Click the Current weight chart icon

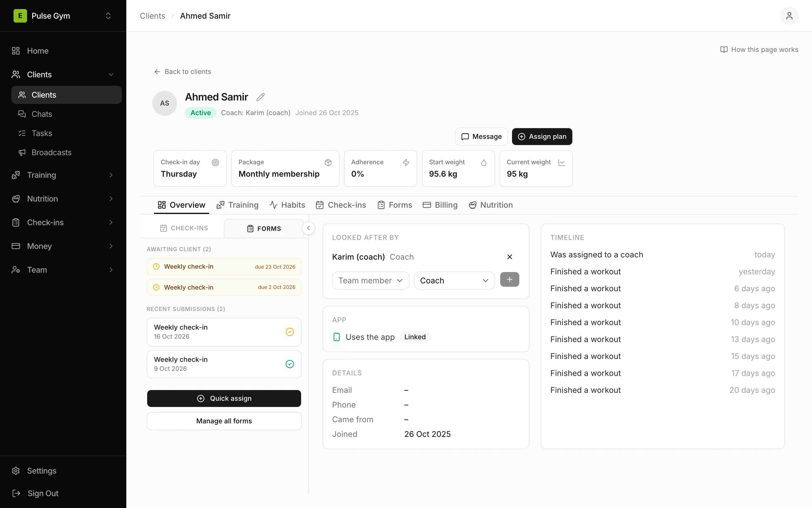562,163
